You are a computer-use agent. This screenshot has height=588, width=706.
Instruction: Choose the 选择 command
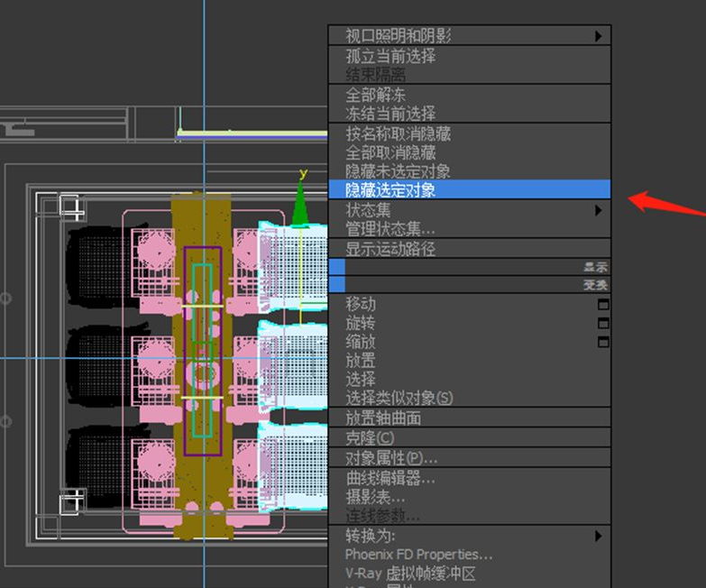click(x=470, y=379)
